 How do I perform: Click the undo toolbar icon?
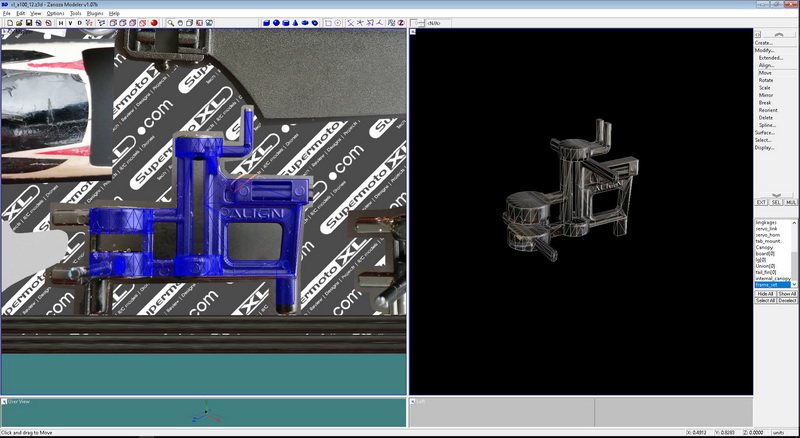[38, 23]
